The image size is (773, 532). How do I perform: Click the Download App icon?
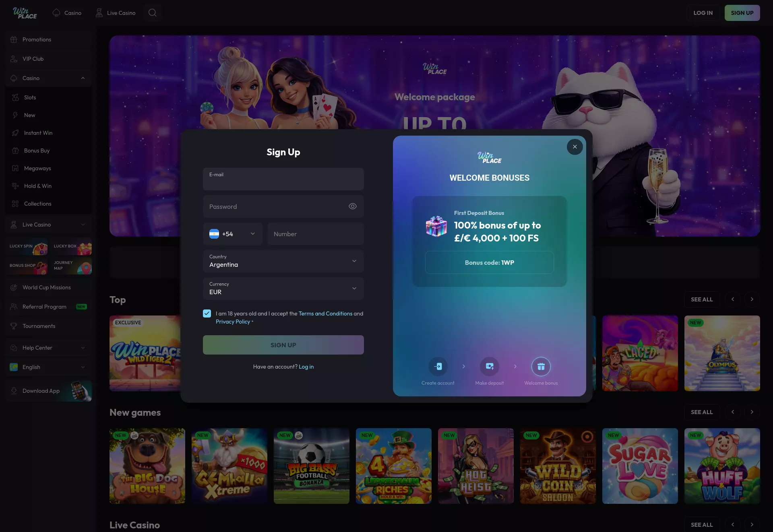click(x=14, y=391)
